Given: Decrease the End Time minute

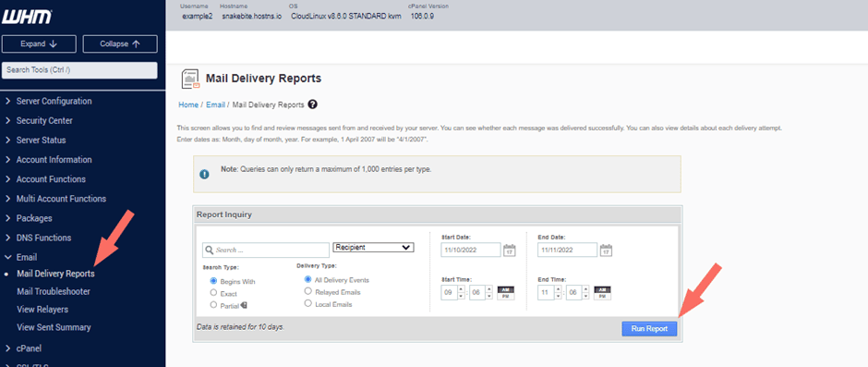Looking at the screenshot, I should point(585,296).
